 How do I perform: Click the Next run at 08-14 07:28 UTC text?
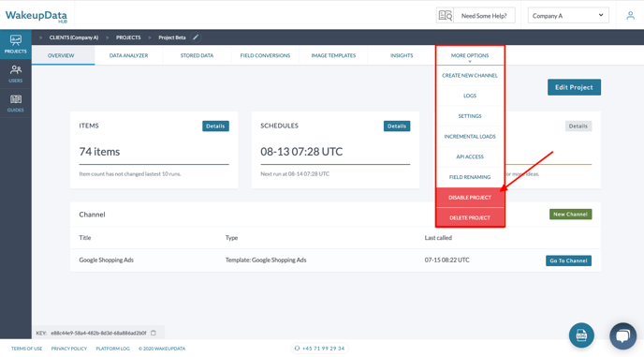pyautogui.click(x=295, y=174)
